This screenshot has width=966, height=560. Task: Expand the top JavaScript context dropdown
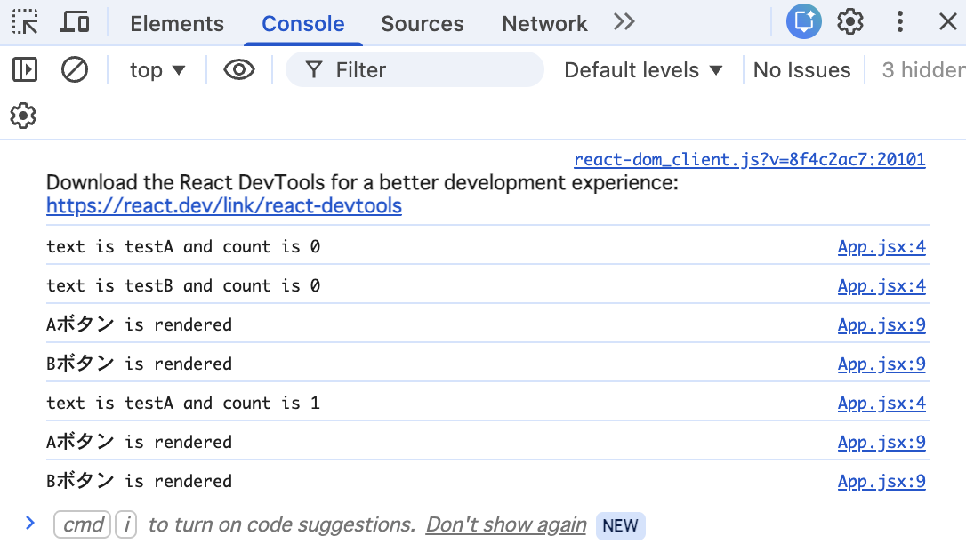pyautogui.click(x=157, y=70)
